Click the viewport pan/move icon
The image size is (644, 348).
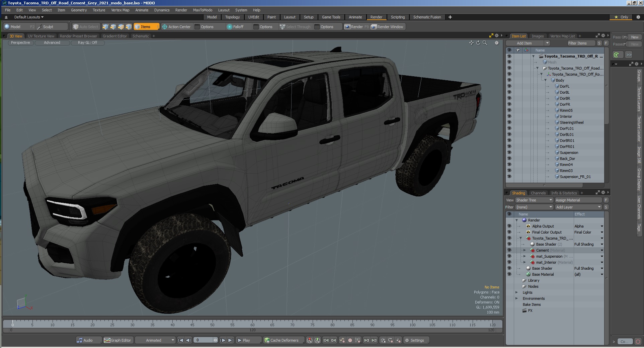click(471, 43)
